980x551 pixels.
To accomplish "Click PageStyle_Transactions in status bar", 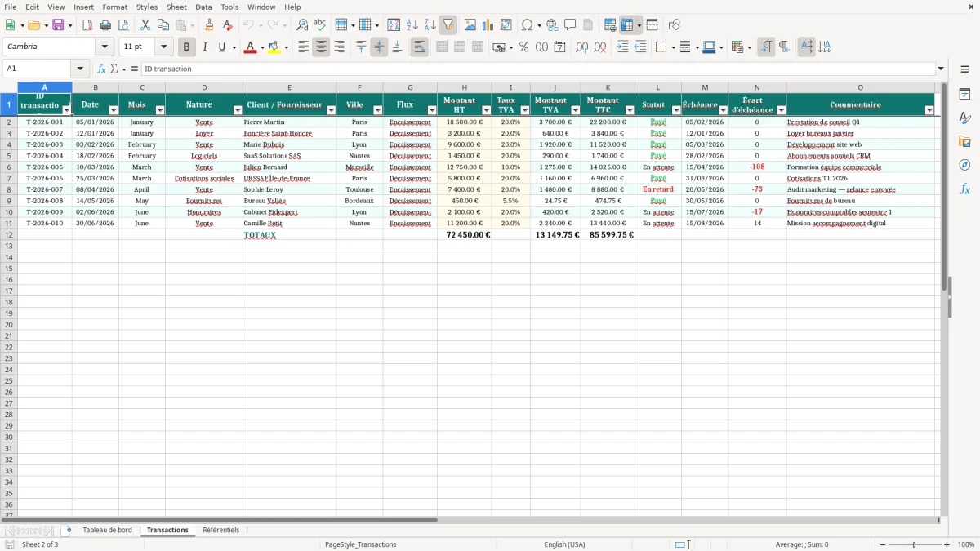I will (x=360, y=544).
